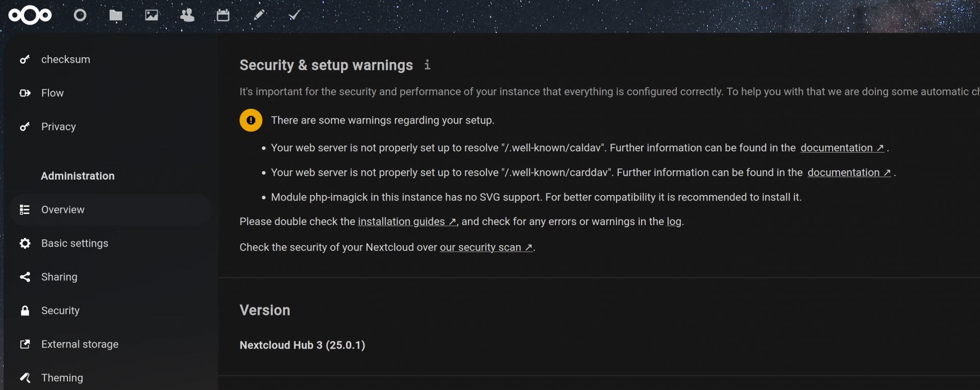Open the Nextcloud logo home

tap(30, 15)
